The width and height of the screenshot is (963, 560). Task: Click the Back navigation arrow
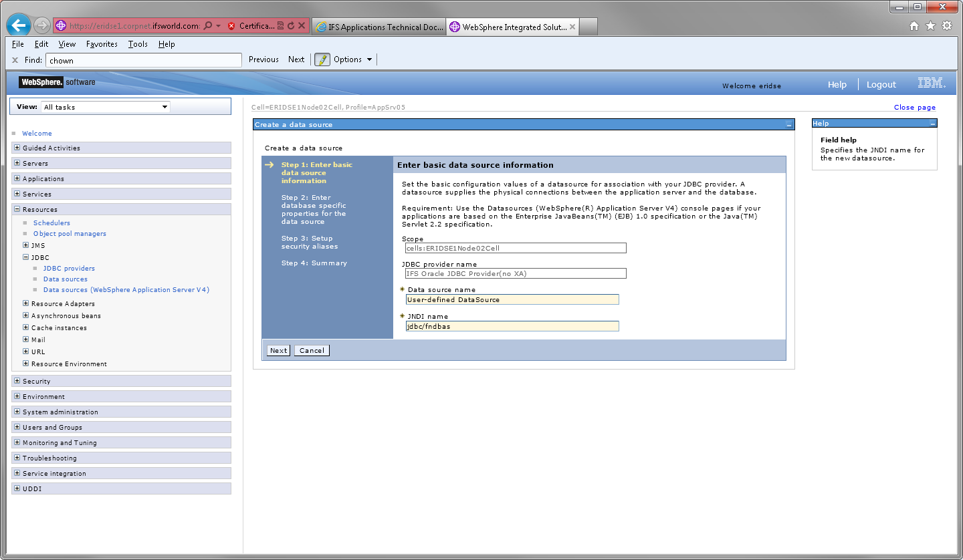pos(18,25)
